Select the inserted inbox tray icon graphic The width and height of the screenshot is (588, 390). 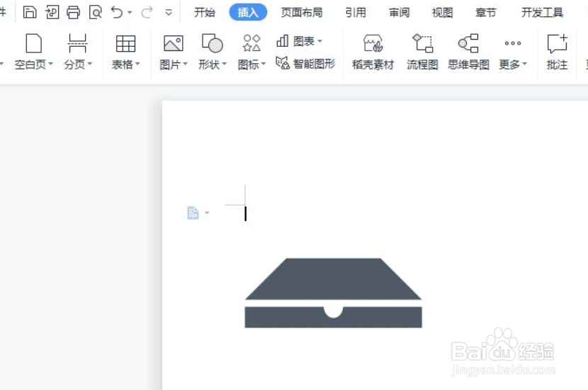tap(334, 293)
